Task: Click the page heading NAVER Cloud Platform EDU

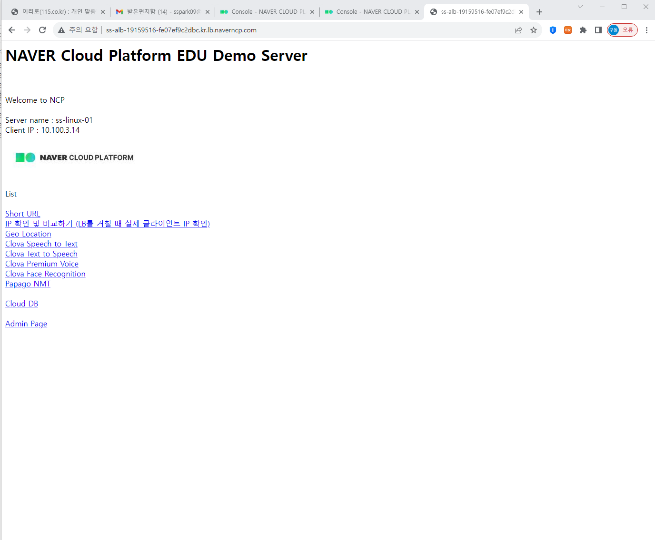Action: tap(156, 56)
